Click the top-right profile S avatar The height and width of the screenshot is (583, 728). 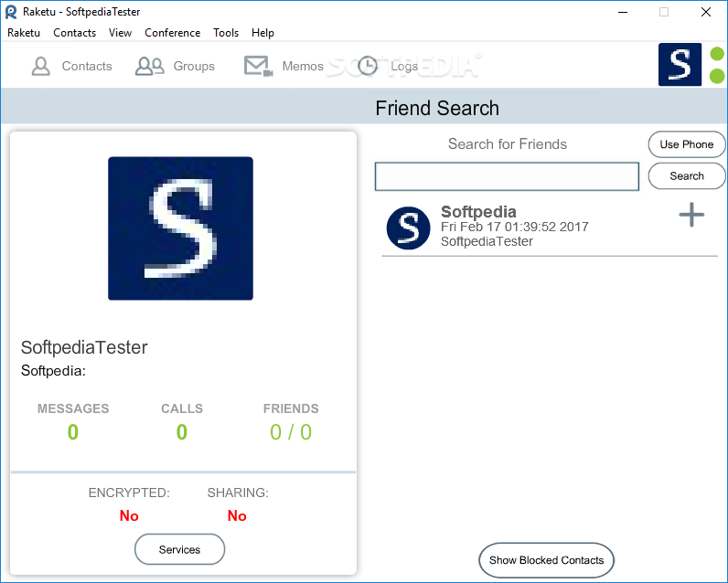pyautogui.click(x=680, y=65)
